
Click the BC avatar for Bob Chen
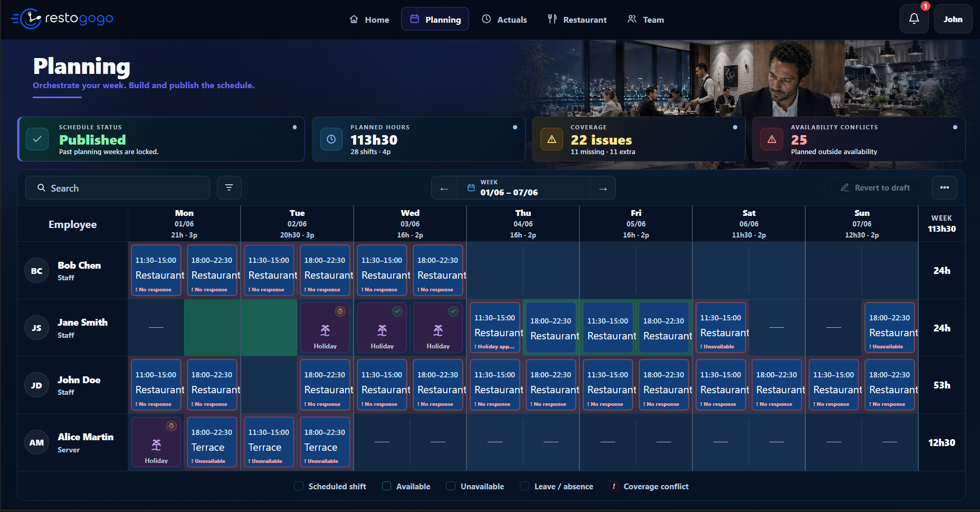tap(36, 271)
